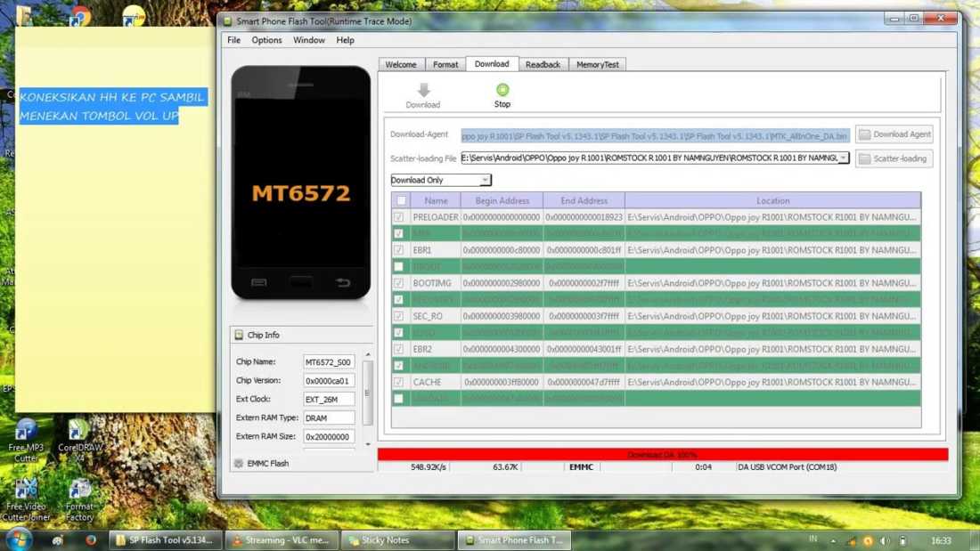Toggle the green row checkbox below EBR1
The height and width of the screenshot is (551, 980).
click(399, 267)
